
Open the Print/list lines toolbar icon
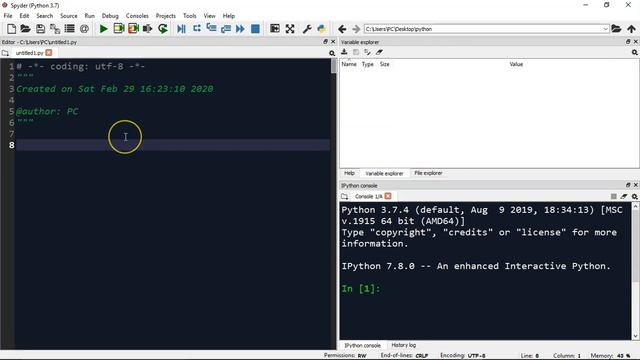click(x=70, y=29)
